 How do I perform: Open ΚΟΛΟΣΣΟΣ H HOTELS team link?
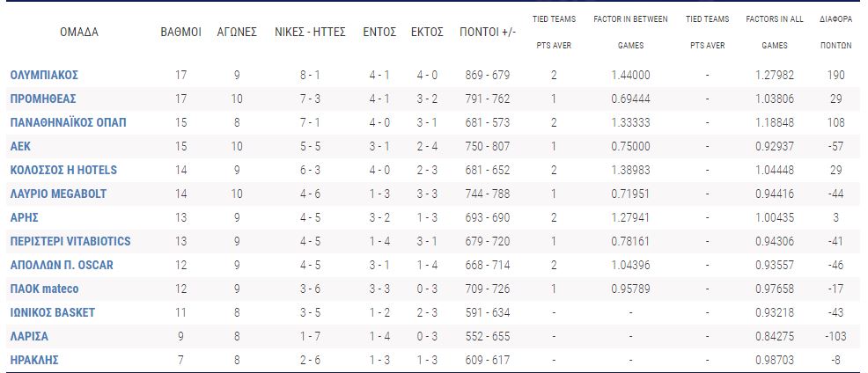coord(63,171)
